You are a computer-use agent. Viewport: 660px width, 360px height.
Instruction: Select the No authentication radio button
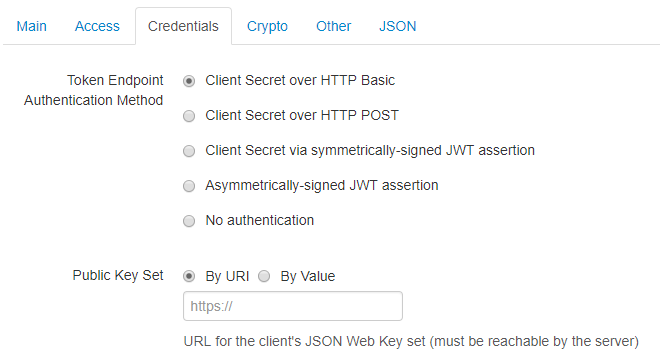coord(189,221)
